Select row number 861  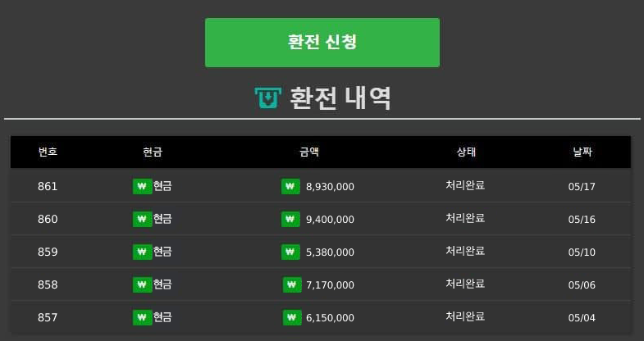click(x=48, y=186)
